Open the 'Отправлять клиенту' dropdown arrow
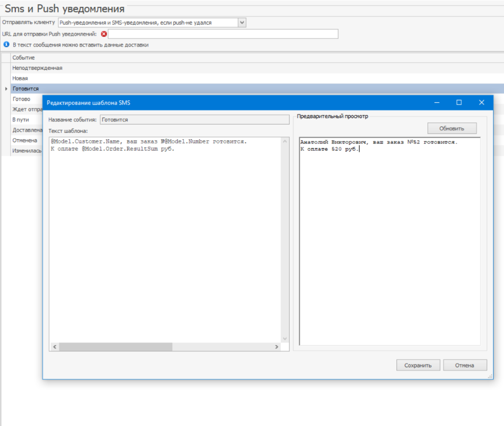Viewport: 504px width, 426px height. (241, 23)
